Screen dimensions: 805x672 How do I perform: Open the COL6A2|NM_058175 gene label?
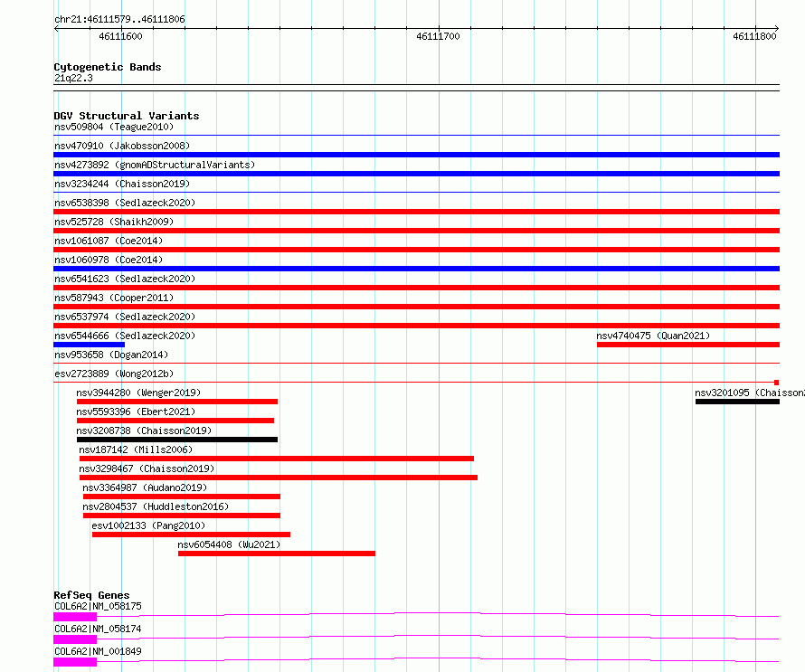pos(98,606)
